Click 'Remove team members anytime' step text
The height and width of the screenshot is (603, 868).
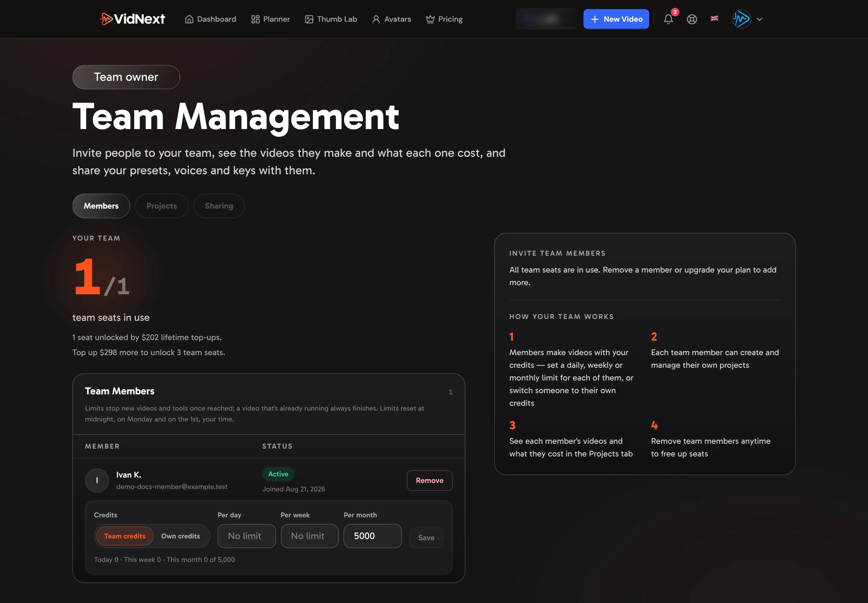point(710,447)
